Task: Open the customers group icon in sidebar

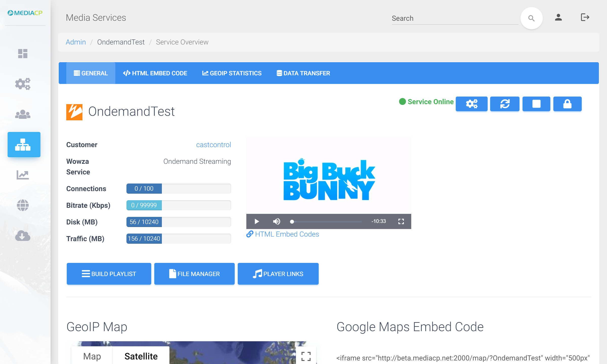Action: click(x=23, y=114)
